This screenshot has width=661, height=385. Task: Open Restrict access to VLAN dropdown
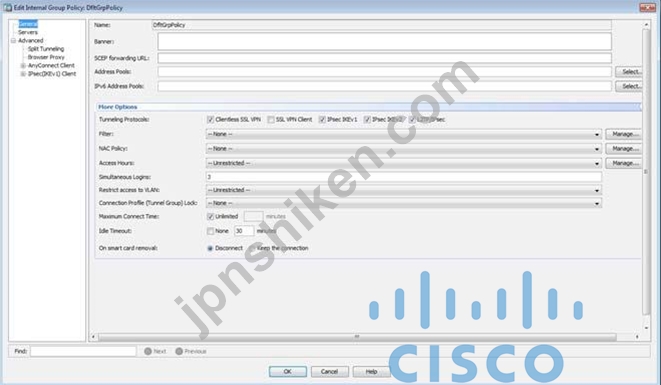[x=403, y=190]
